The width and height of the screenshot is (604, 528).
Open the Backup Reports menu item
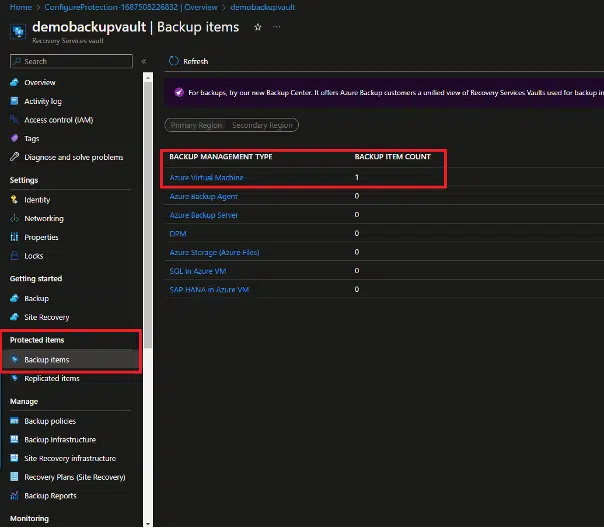pyautogui.click(x=50, y=496)
